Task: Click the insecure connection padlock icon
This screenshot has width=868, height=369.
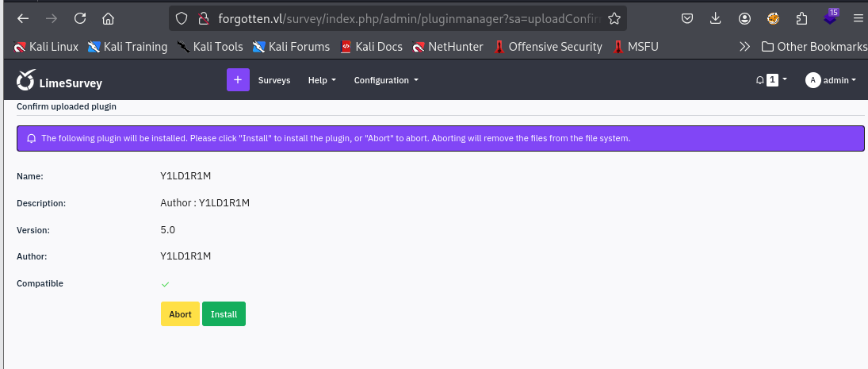Action: coord(203,19)
